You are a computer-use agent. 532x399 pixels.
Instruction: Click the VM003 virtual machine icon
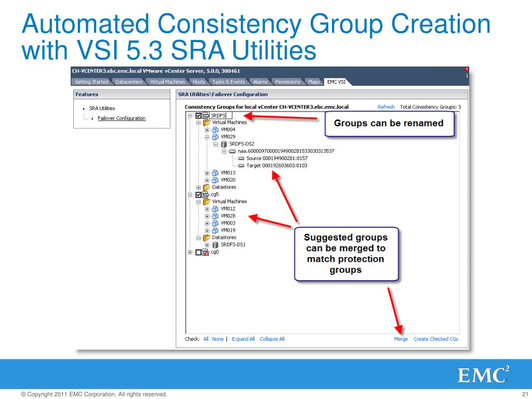215,223
